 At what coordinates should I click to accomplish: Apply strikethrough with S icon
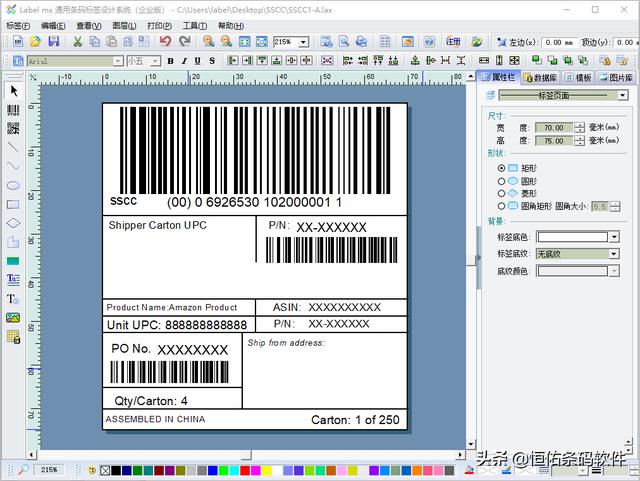(x=212, y=61)
